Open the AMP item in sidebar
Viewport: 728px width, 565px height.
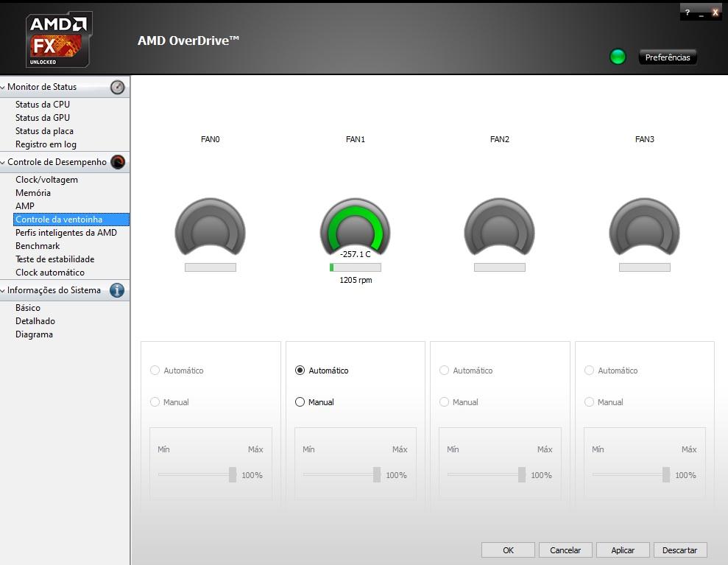tap(25, 206)
